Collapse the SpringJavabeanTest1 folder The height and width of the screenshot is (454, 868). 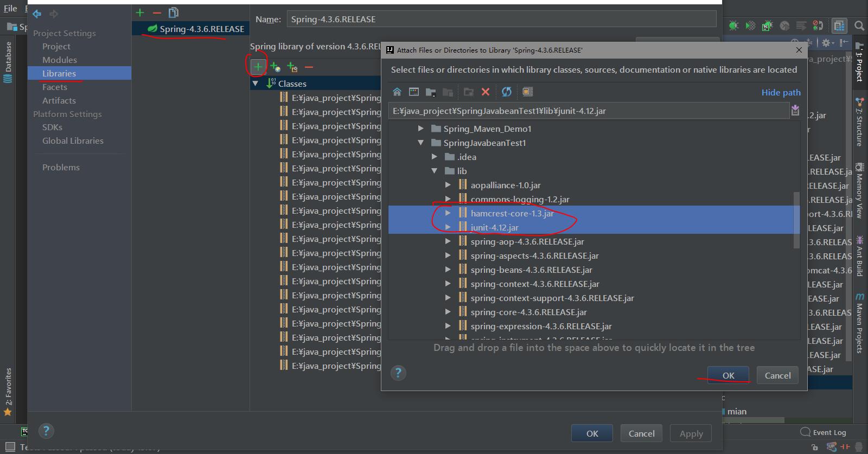(x=420, y=143)
